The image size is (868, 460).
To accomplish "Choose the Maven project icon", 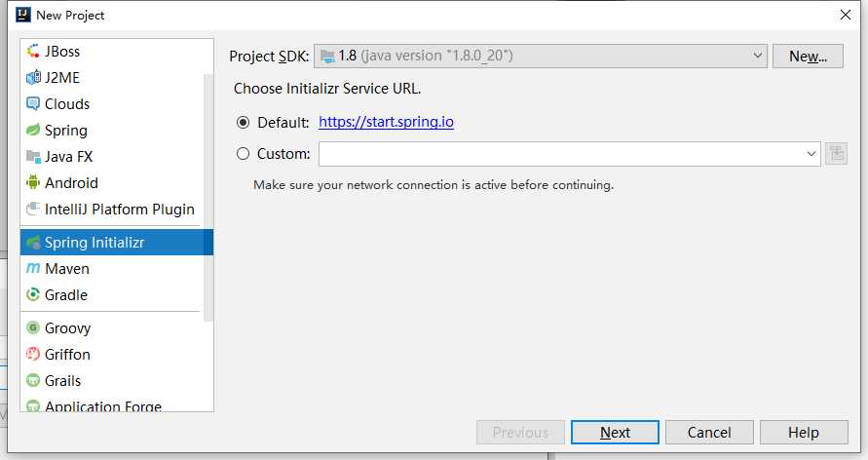I will tap(33, 268).
